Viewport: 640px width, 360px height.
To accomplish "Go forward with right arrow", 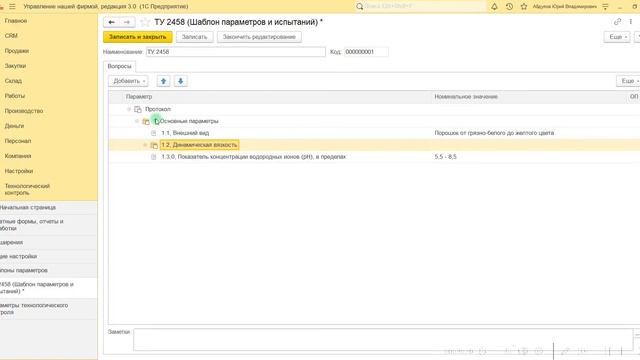I will point(127,22).
